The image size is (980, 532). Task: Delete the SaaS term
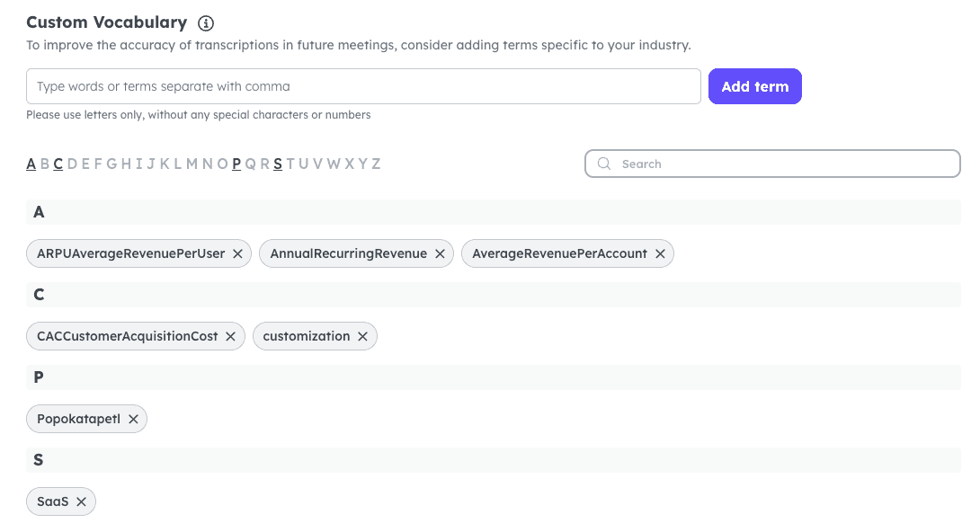point(81,501)
